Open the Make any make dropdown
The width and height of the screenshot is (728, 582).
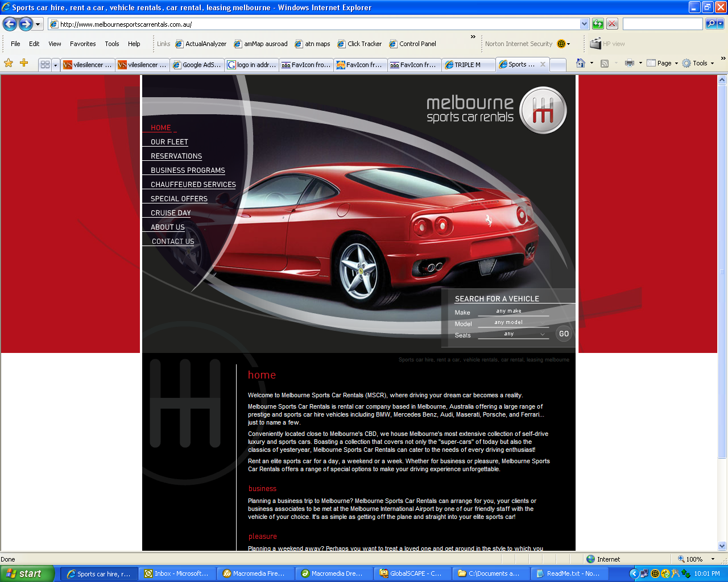pos(513,311)
